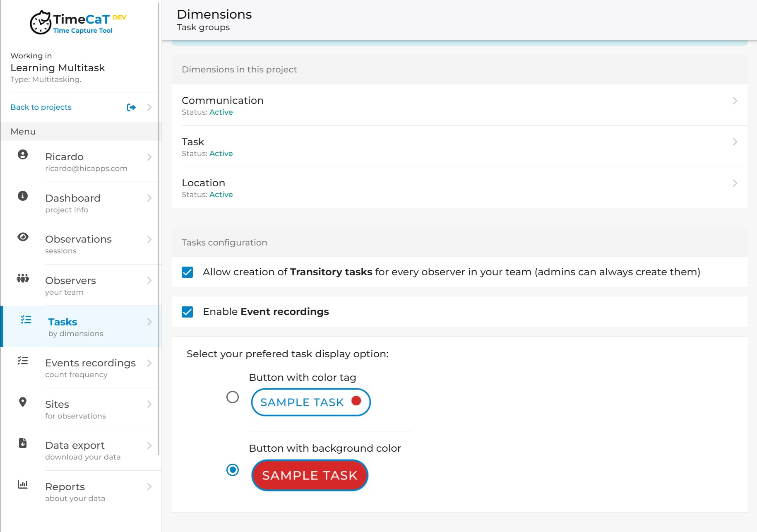Image resolution: width=757 pixels, height=532 pixels.
Task: Expand the Communication dimension chevron
Action: 735,101
